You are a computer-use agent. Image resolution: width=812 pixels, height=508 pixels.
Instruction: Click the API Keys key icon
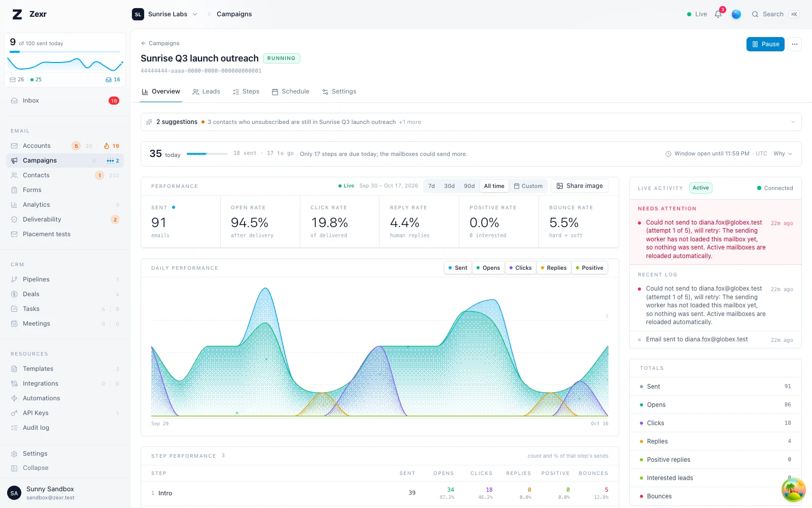(14, 413)
